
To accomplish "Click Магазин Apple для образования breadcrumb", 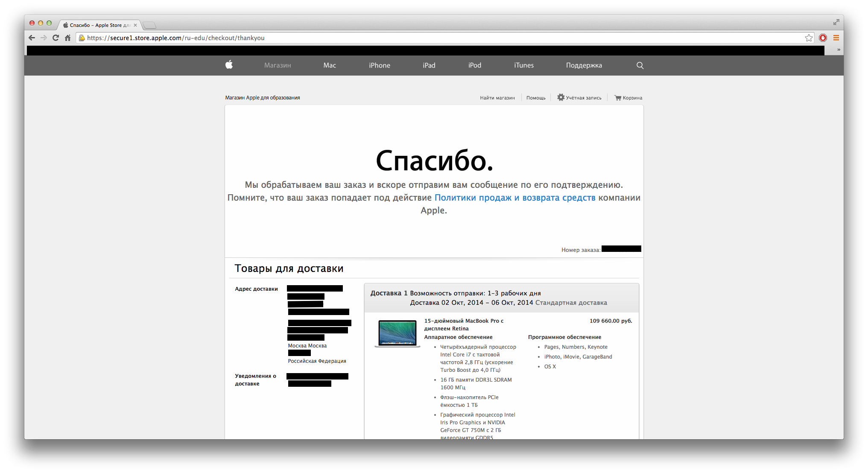I will 263,98.
